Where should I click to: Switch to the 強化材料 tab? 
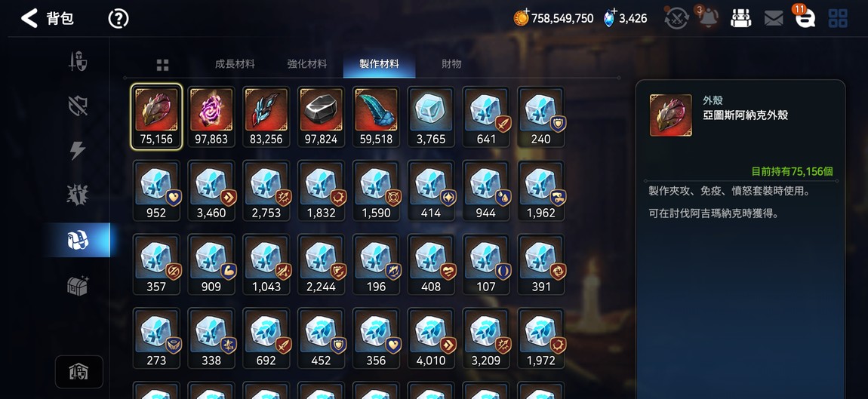click(x=306, y=63)
